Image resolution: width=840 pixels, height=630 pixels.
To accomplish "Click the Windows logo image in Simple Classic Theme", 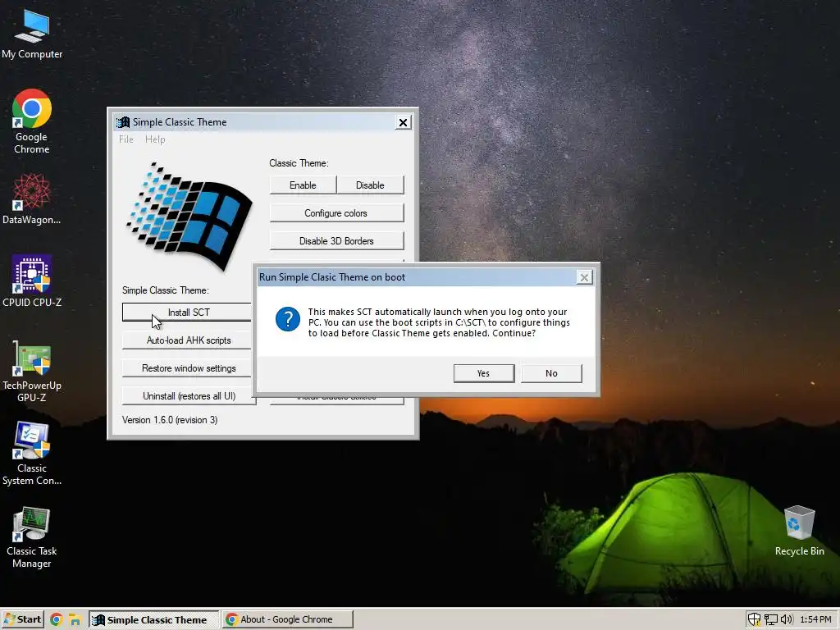I will click(188, 216).
